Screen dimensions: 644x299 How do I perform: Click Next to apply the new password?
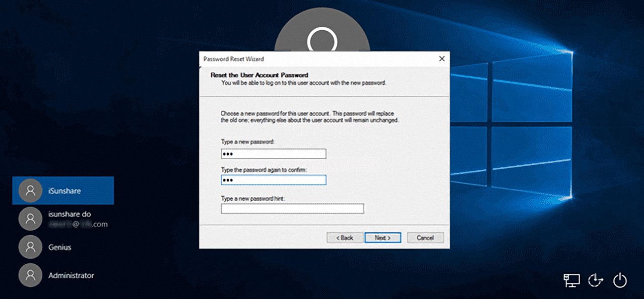pos(382,237)
